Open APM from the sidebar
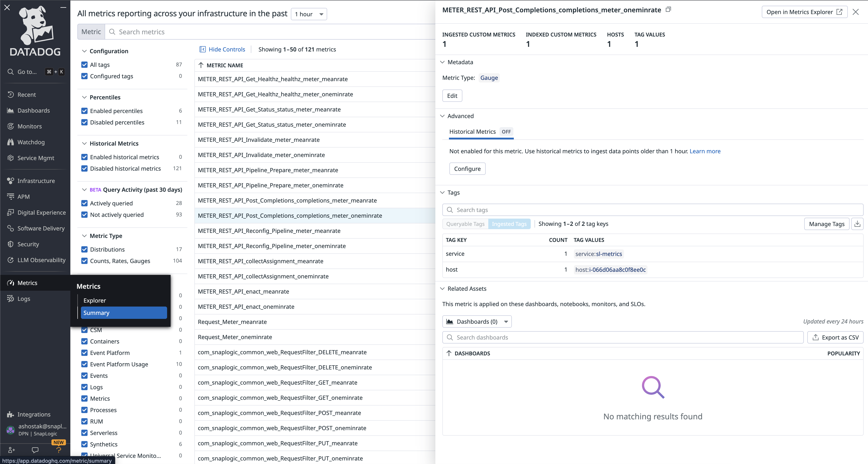Viewport: 868px width, 464px height. (24, 196)
